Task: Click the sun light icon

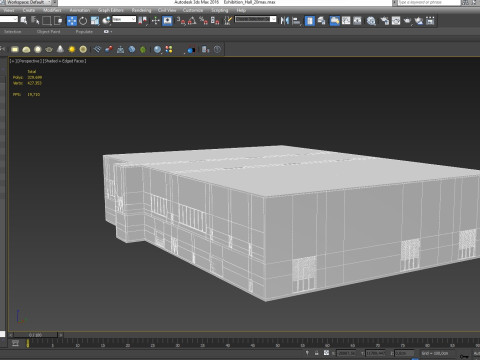Action: pos(72,49)
